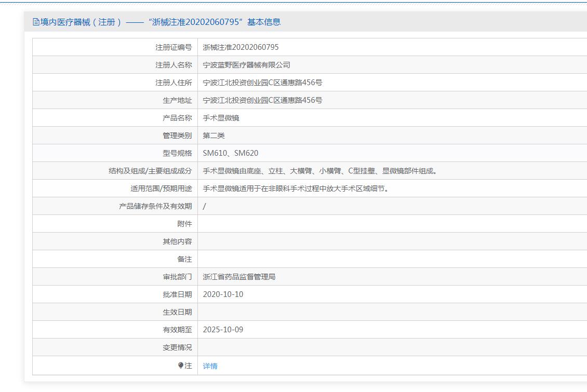Click the 生效日期 row label
Image resolution: width=587 pixels, height=392 pixels.
point(177,312)
